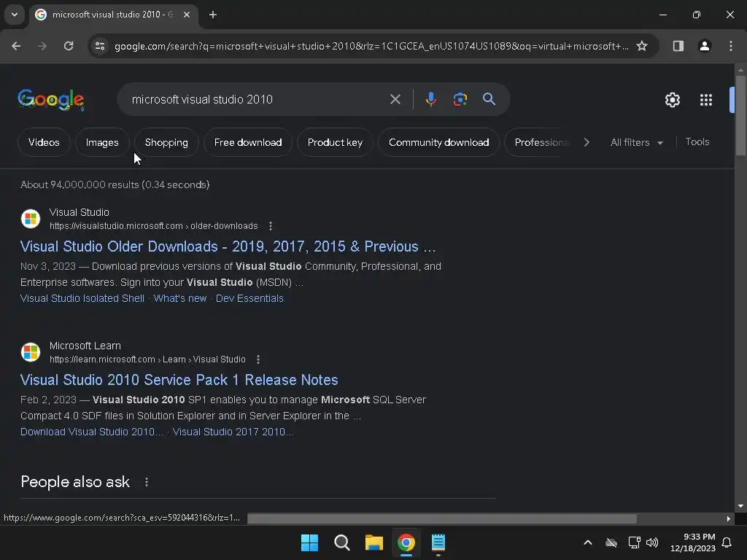Open Chrome side panel
This screenshot has width=747, height=560.
click(x=678, y=46)
